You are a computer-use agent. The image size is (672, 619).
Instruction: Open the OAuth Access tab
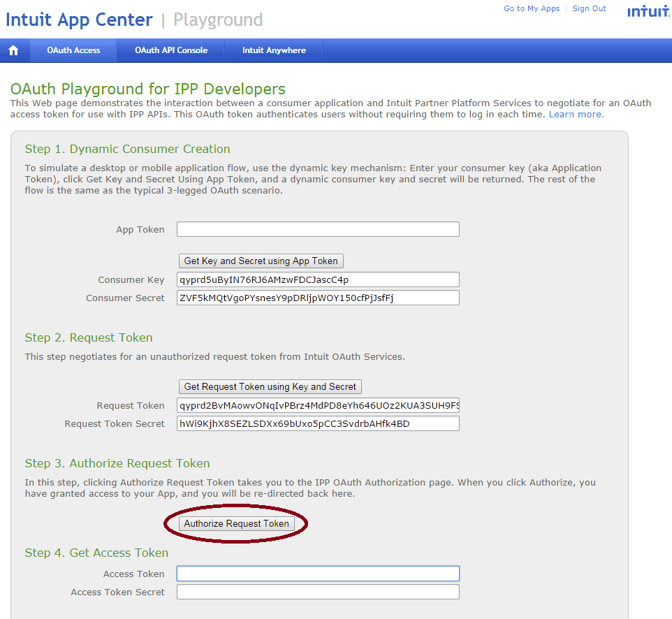pos(73,50)
